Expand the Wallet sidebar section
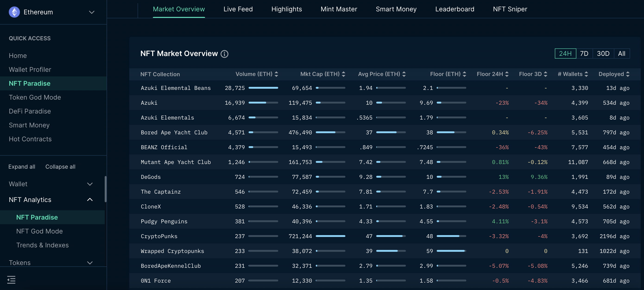Image resolution: width=644 pixels, height=290 pixels. pos(90,184)
